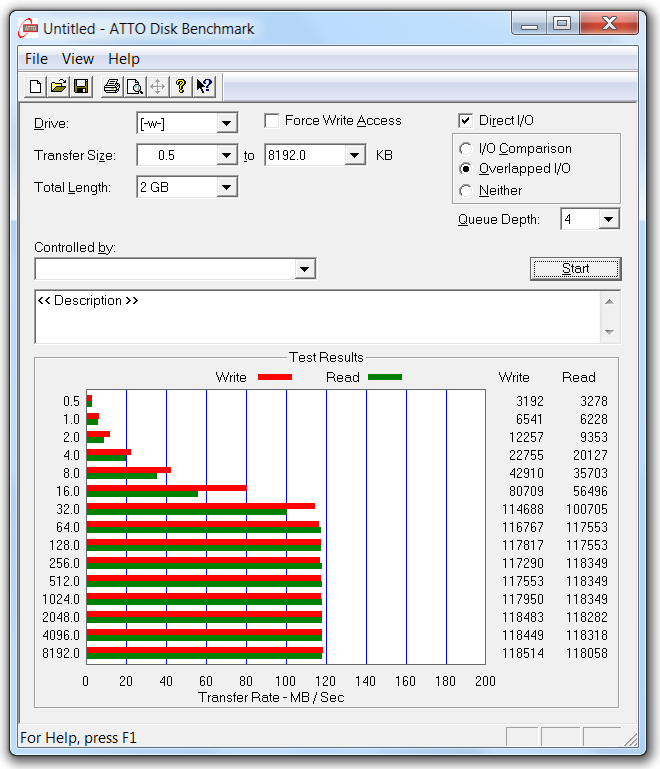Click the Start benchmark button

tap(576, 269)
